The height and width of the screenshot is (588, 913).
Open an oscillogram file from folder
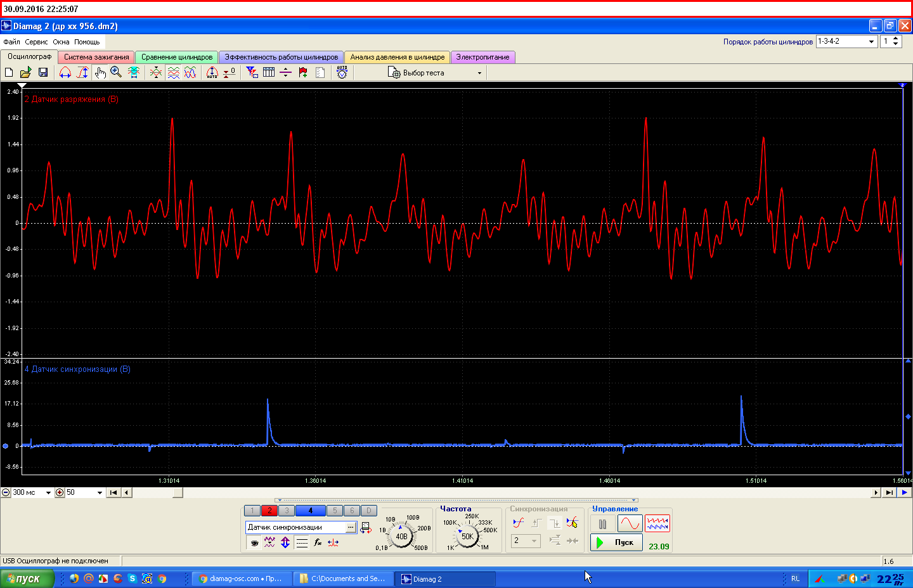coord(26,72)
